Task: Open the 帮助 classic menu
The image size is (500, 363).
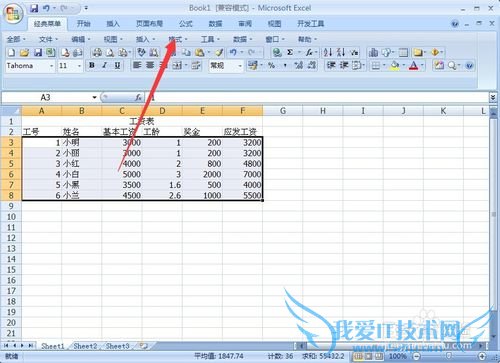Action: pyautogui.click(x=307, y=39)
